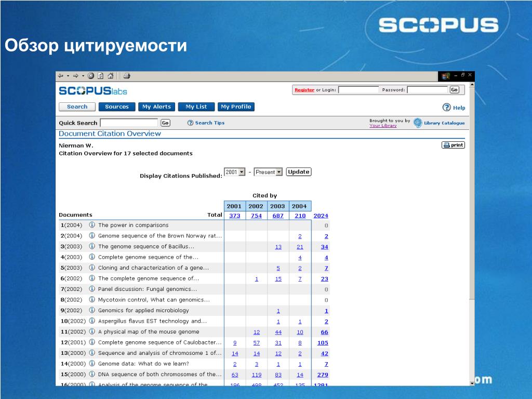532x399 pixels.
Task: Open info icon for The power in comparisons
Action: tap(92, 224)
